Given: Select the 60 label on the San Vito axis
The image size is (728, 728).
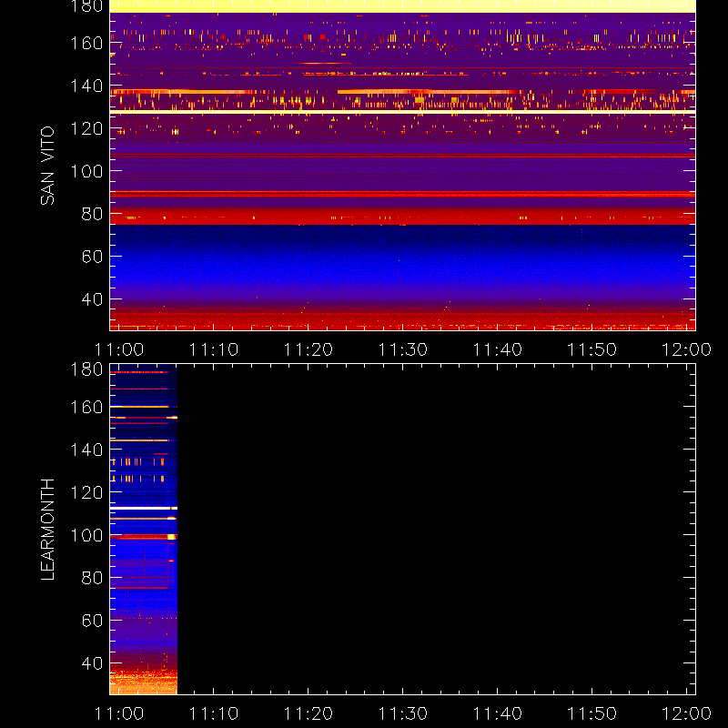Looking at the screenshot, I should [92, 257].
